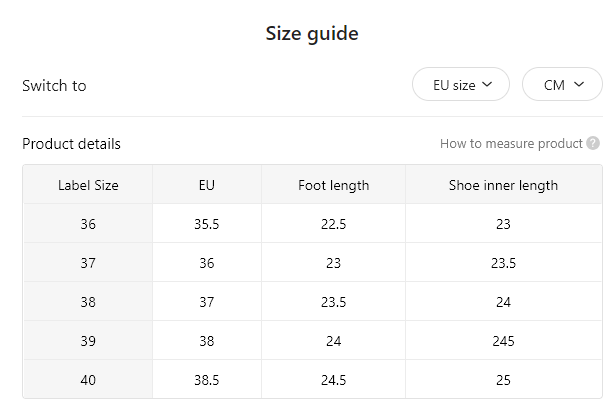Click the EU 35.5 cell
This screenshot has height=410, width=603.
(x=207, y=224)
